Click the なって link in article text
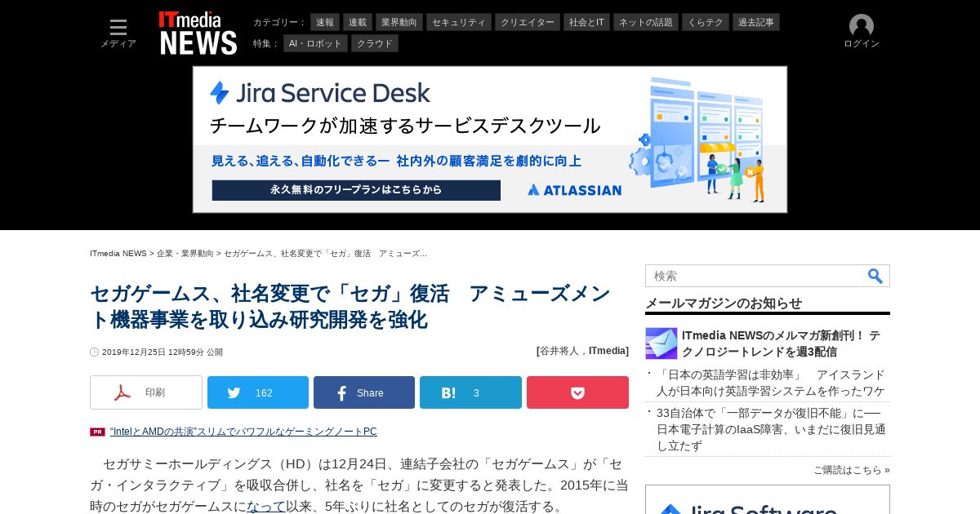980x514 pixels. point(266,507)
